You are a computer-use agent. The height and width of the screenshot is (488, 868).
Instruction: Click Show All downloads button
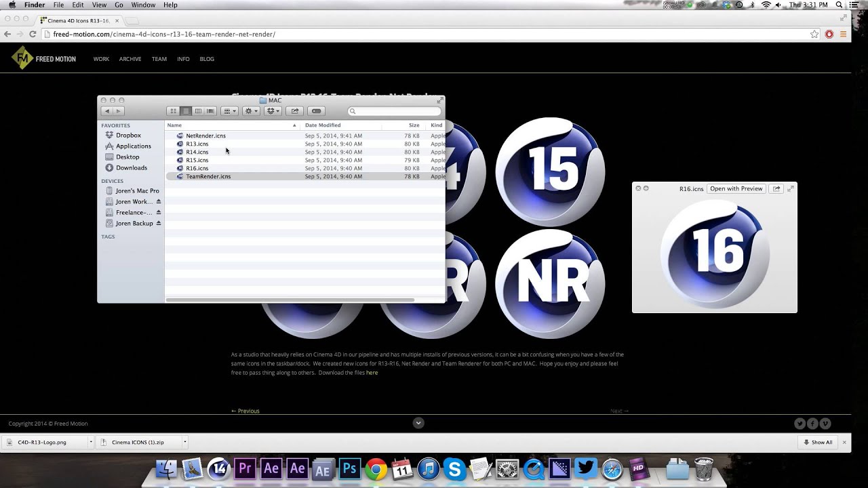[x=818, y=442]
